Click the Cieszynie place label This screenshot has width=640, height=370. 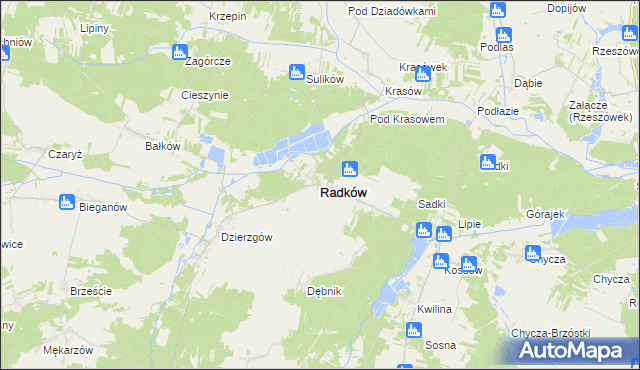click(205, 95)
